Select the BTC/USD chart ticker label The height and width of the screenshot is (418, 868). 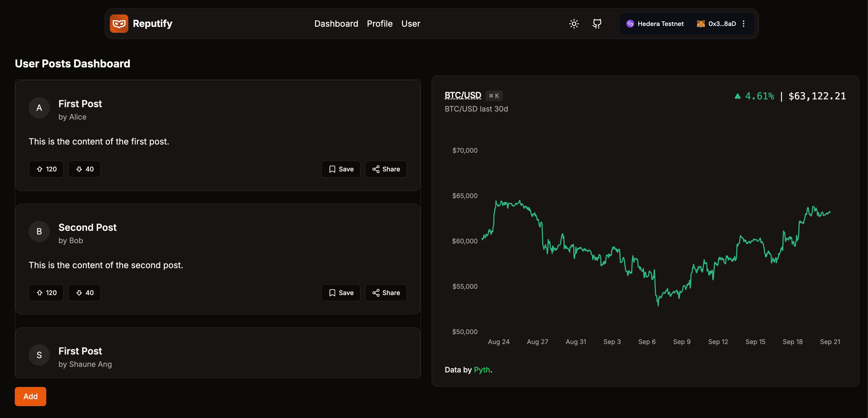point(463,95)
